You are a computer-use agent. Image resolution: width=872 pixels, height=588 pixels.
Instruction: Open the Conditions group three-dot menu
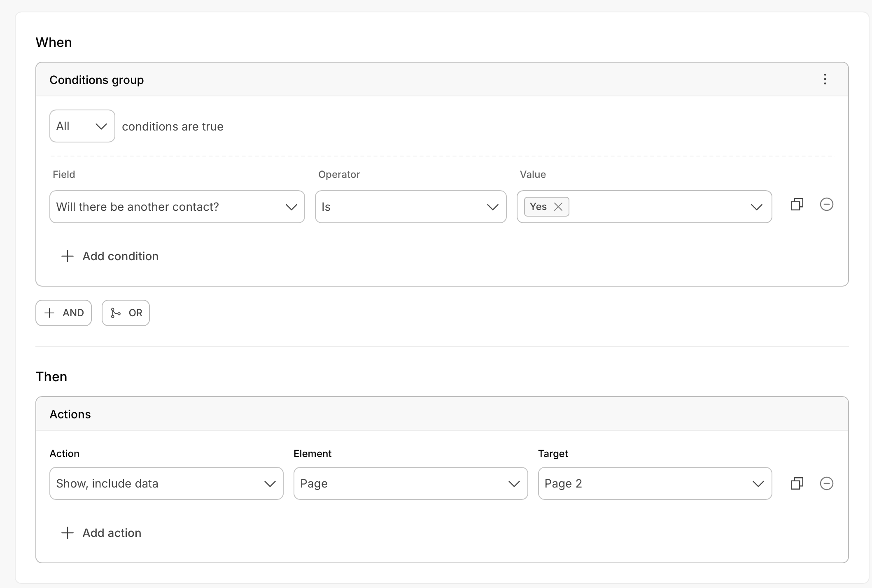[x=825, y=79]
